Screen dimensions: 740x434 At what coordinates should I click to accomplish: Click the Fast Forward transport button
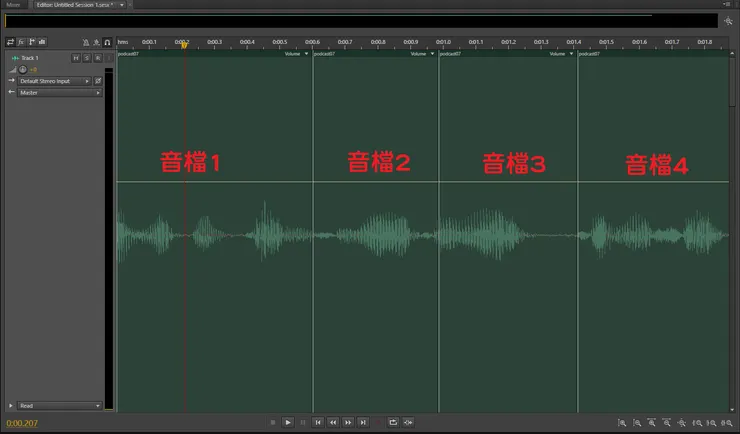click(348, 423)
